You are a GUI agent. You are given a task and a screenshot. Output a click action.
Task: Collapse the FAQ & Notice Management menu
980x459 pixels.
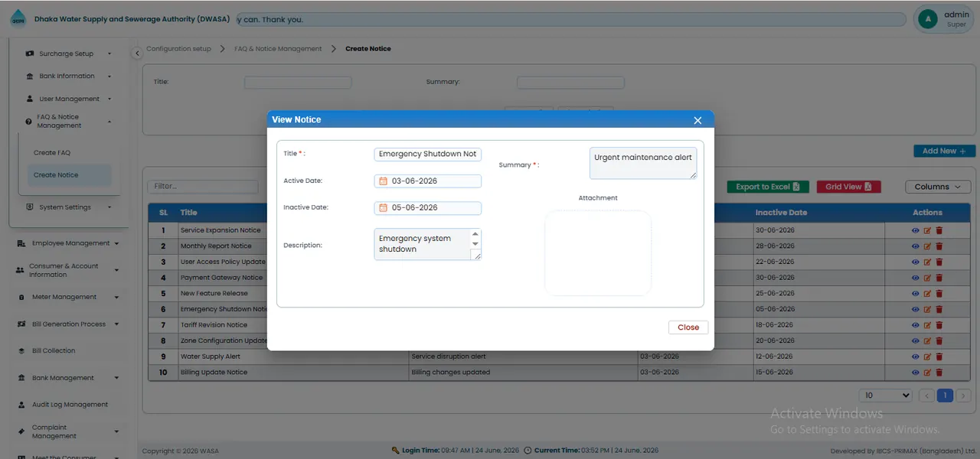point(69,121)
